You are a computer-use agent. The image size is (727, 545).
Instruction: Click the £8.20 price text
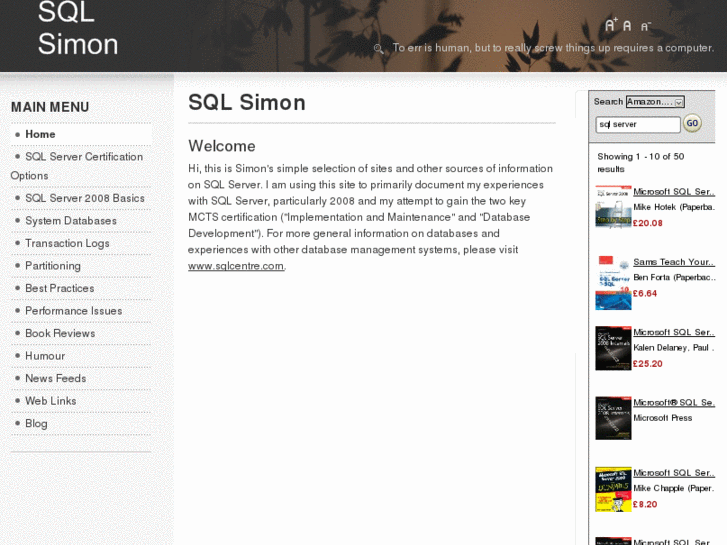click(x=645, y=504)
